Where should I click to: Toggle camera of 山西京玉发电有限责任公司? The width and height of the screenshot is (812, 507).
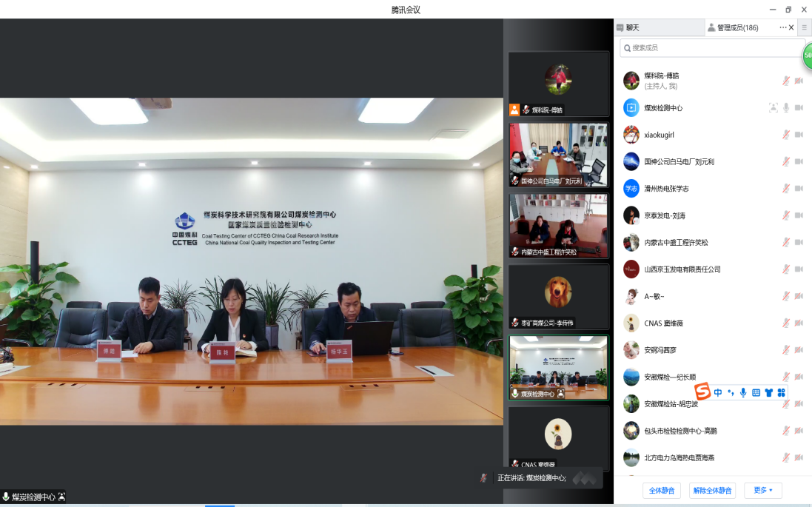(x=799, y=269)
